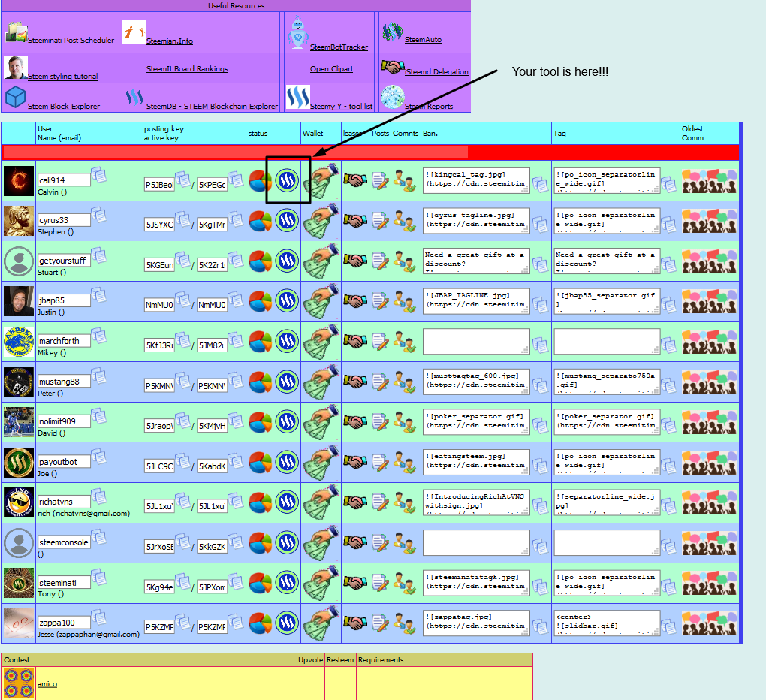Open the Open Clipart link
The image size is (766, 700).
pyautogui.click(x=331, y=69)
